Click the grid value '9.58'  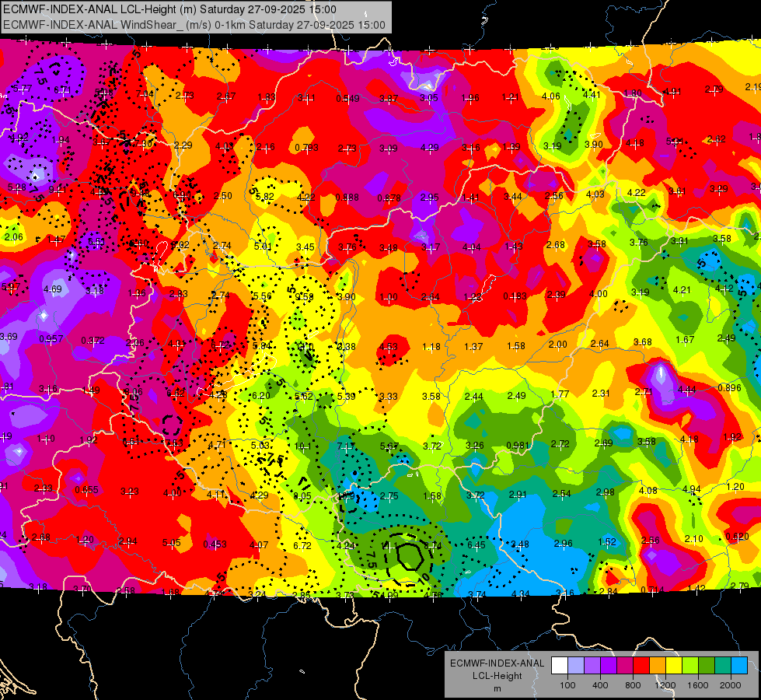(304, 297)
